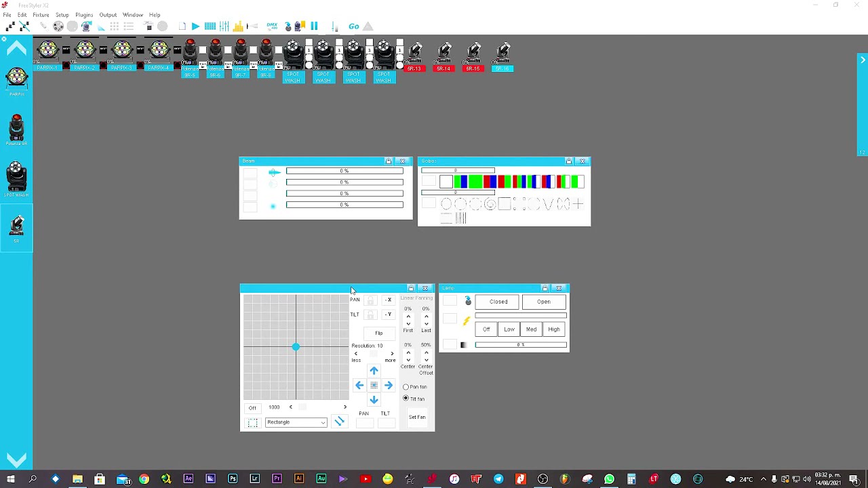868x488 pixels.
Task: Click the Lamp dimmer 0% slider
Action: (521, 345)
